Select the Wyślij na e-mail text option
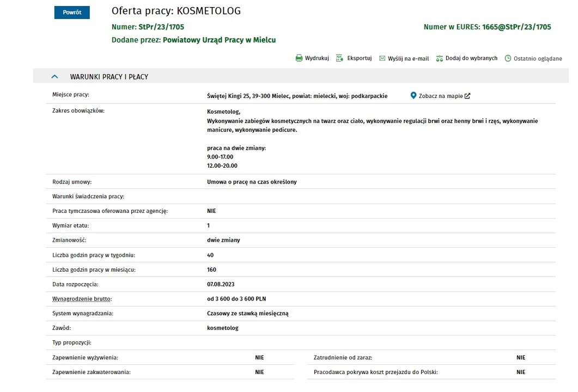This screenshot has height=392, width=578. coord(408,59)
